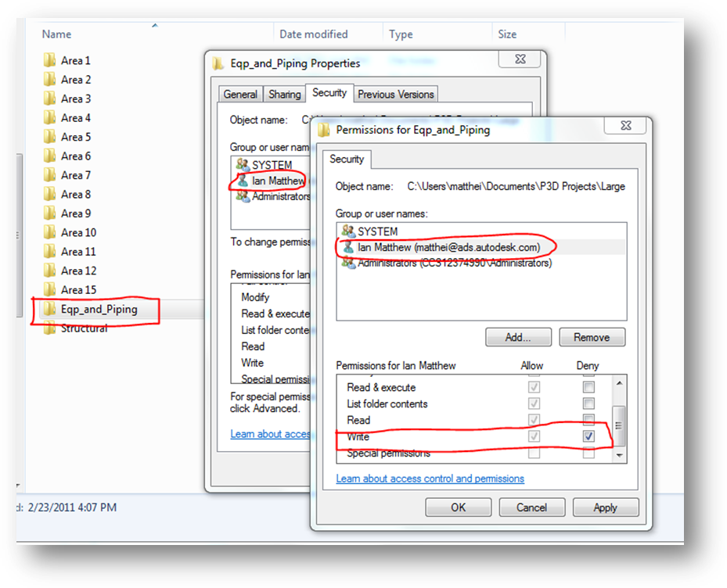Select the Area 6 folder icon
Image resolution: width=727 pixels, height=588 pixels.
coord(49,156)
